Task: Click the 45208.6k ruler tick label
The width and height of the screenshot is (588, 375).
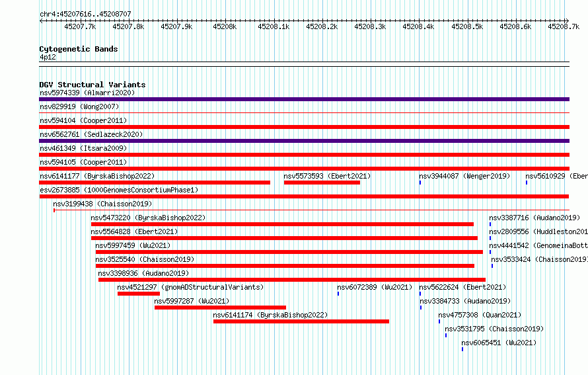Action: 515,26
